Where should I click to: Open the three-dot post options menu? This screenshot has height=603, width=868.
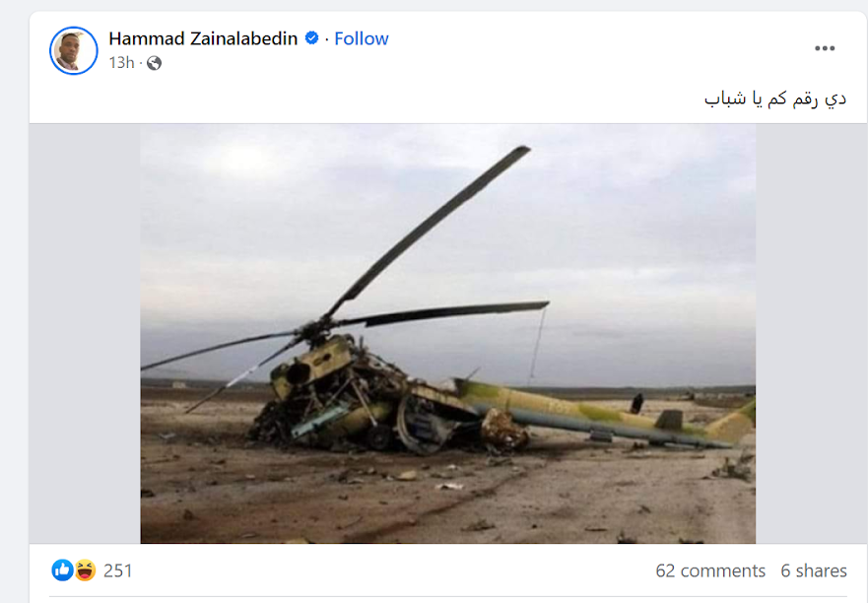pyautogui.click(x=825, y=48)
